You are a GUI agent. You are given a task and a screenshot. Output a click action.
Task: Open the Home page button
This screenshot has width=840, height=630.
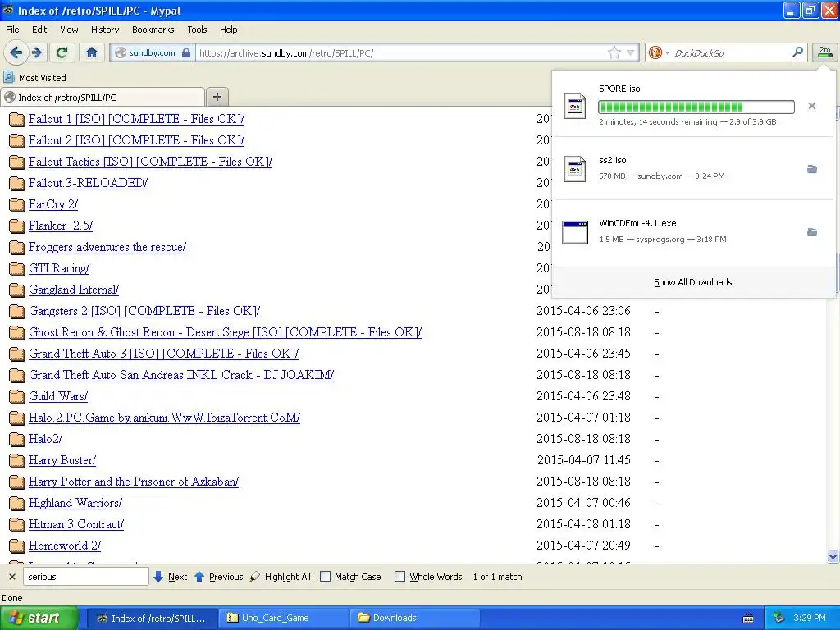92,52
